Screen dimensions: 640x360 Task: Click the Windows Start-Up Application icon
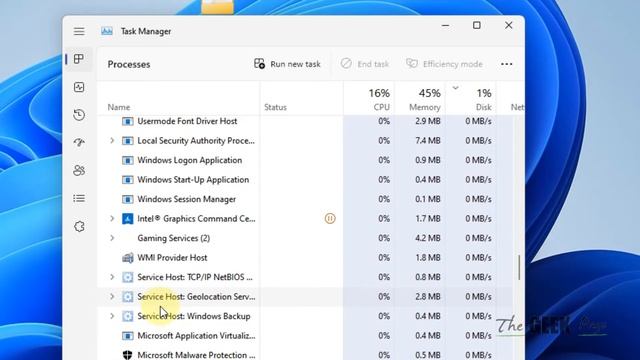pos(128,180)
